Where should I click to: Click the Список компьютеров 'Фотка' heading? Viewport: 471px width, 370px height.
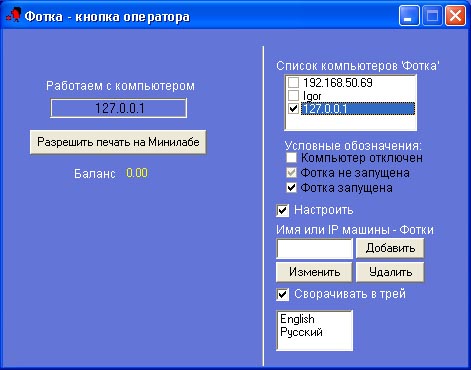point(358,66)
